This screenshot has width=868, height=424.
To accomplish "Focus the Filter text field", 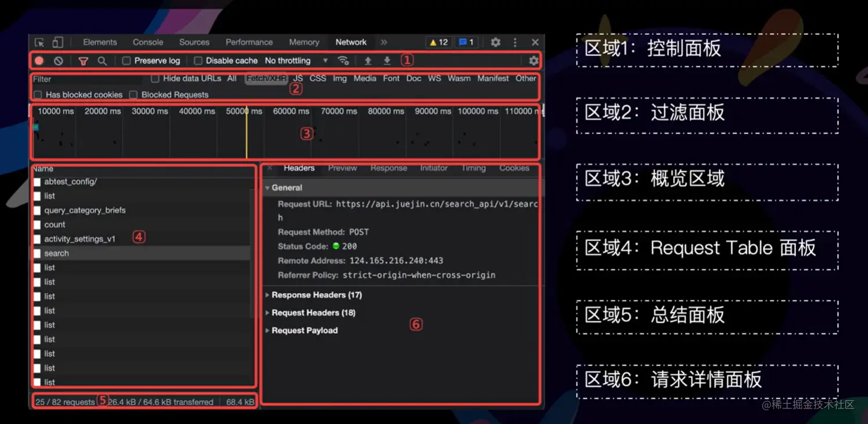I will [87, 79].
